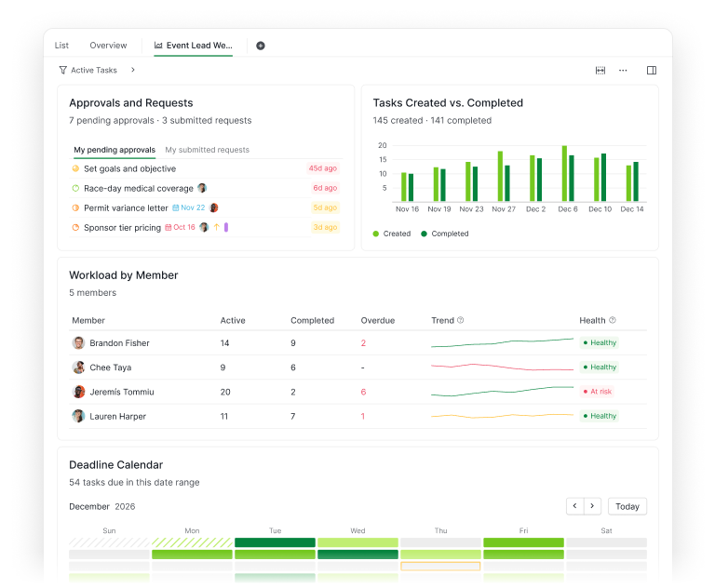
Task: Switch to the Overview tab
Action: [x=108, y=46]
